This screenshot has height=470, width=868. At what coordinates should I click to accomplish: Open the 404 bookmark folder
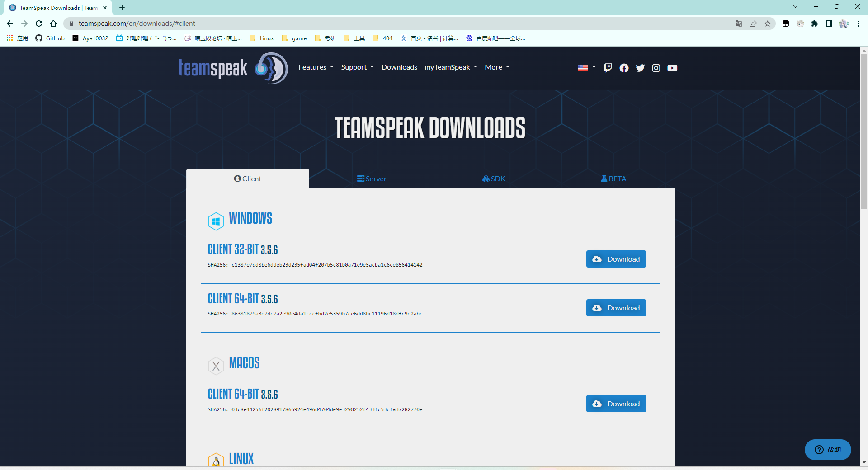[x=382, y=38]
